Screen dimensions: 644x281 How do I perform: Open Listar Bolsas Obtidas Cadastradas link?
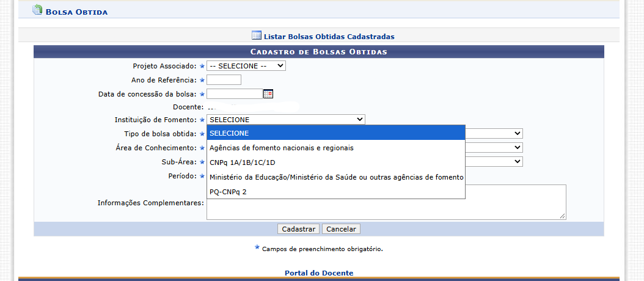coord(329,37)
